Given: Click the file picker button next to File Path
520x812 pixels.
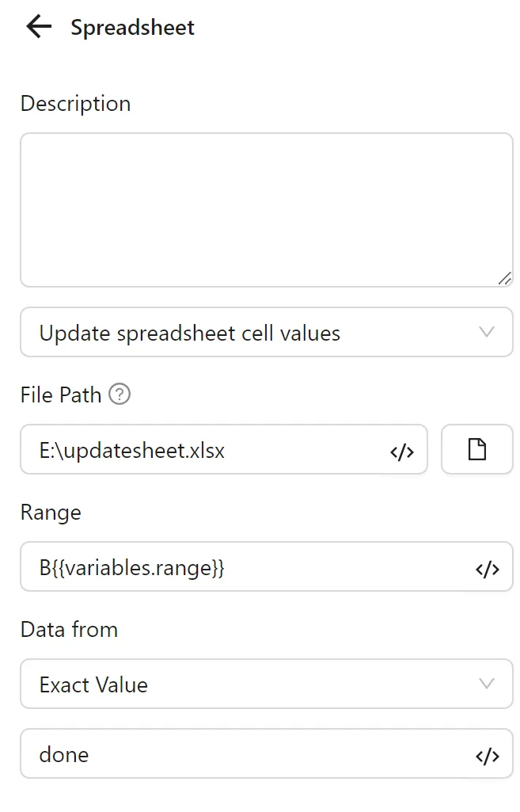Looking at the screenshot, I should [476, 449].
